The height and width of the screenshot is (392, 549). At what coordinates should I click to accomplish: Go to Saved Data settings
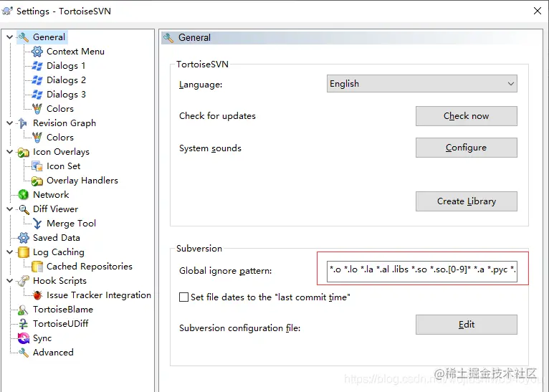(x=57, y=238)
